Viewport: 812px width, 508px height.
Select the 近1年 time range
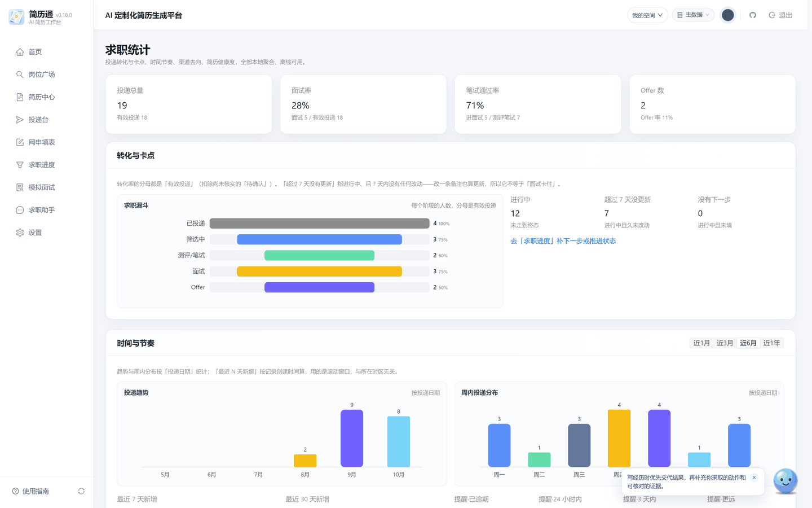[771, 343]
